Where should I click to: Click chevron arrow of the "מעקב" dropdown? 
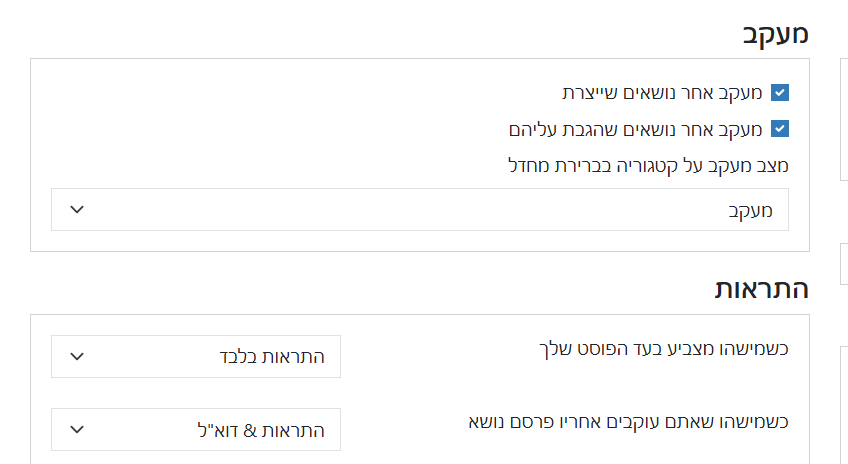pos(77,210)
